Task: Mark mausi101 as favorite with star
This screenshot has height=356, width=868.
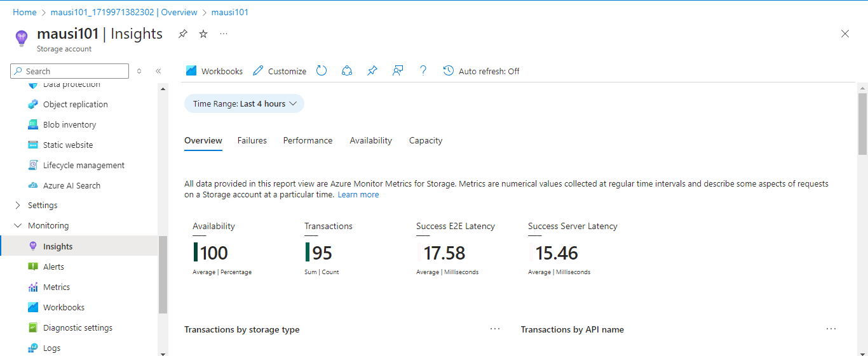Action: coord(203,34)
